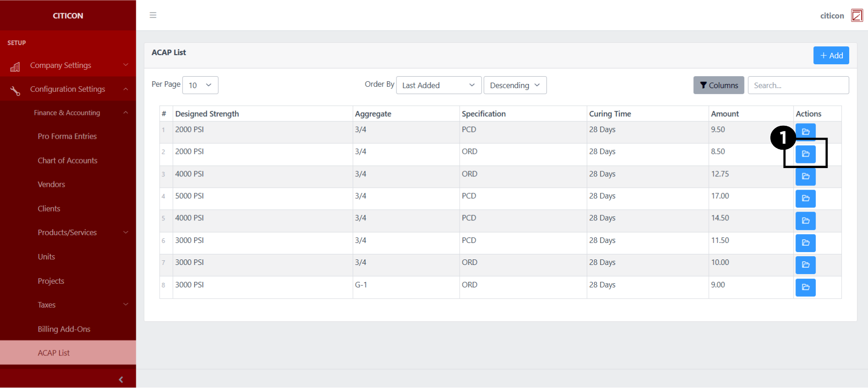
Task: Open folder action for row 7
Action: (805, 265)
